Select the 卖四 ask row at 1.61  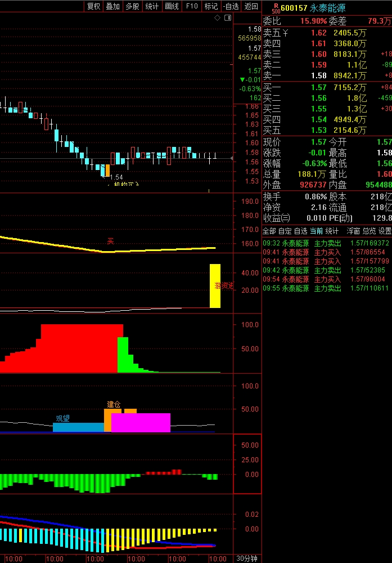tap(327, 44)
